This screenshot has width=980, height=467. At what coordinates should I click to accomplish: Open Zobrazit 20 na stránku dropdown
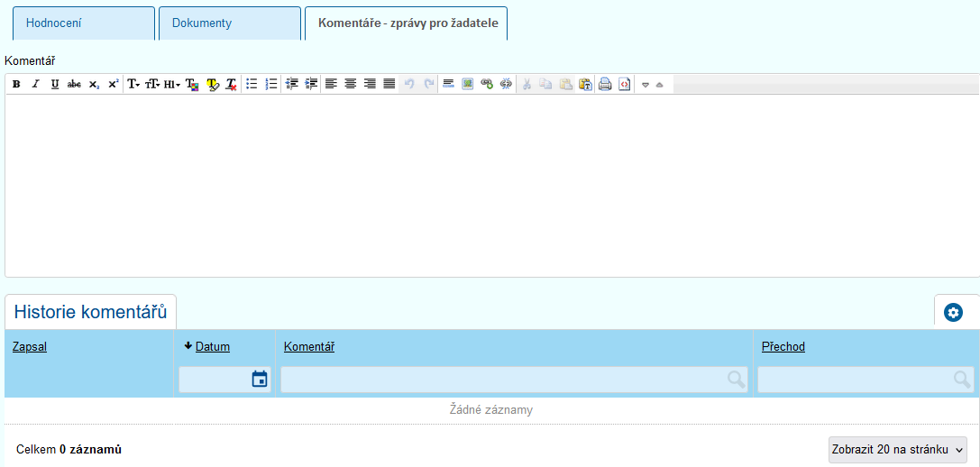point(897,450)
